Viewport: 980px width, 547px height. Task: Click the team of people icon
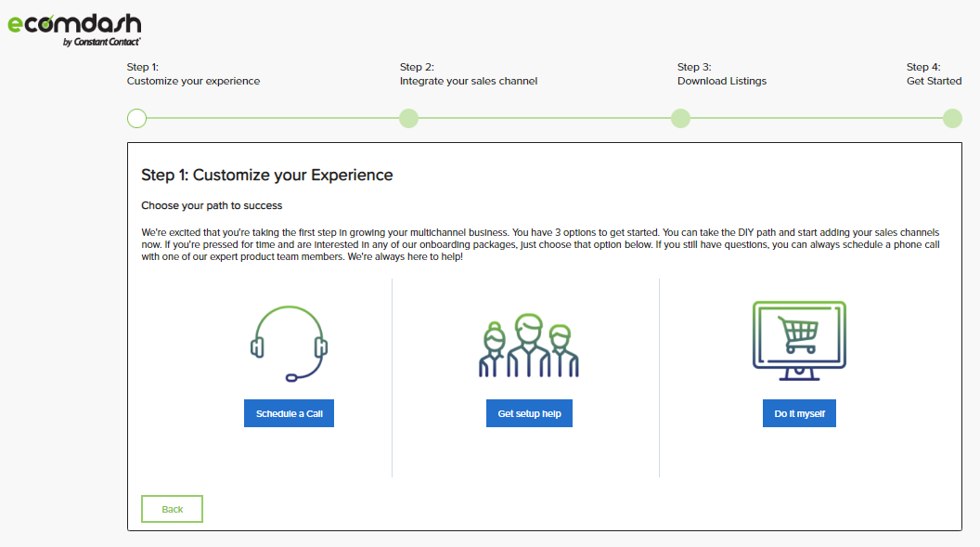coord(529,345)
